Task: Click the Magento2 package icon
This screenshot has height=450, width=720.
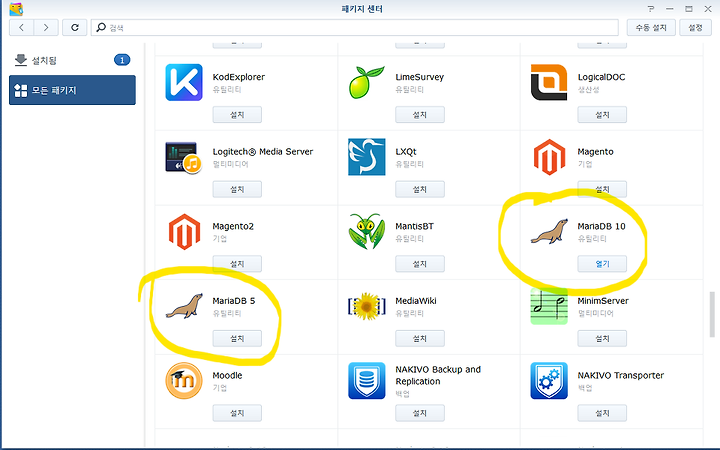Action: point(184,232)
